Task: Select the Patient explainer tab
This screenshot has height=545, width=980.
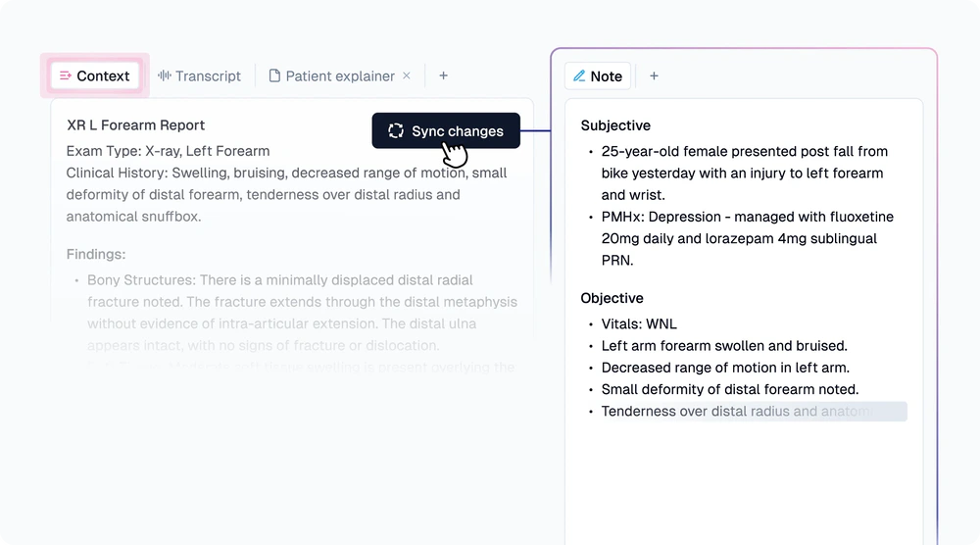Action: coord(339,76)
